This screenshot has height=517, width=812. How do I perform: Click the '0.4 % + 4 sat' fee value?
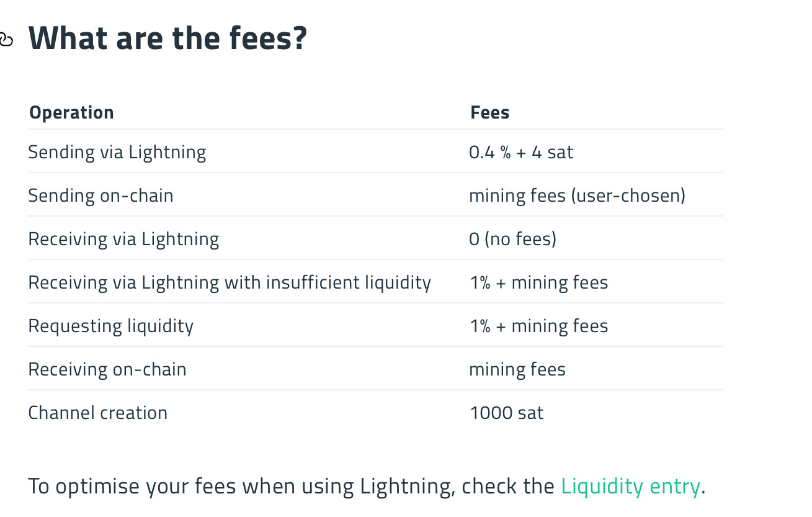(x=521, y=152)
